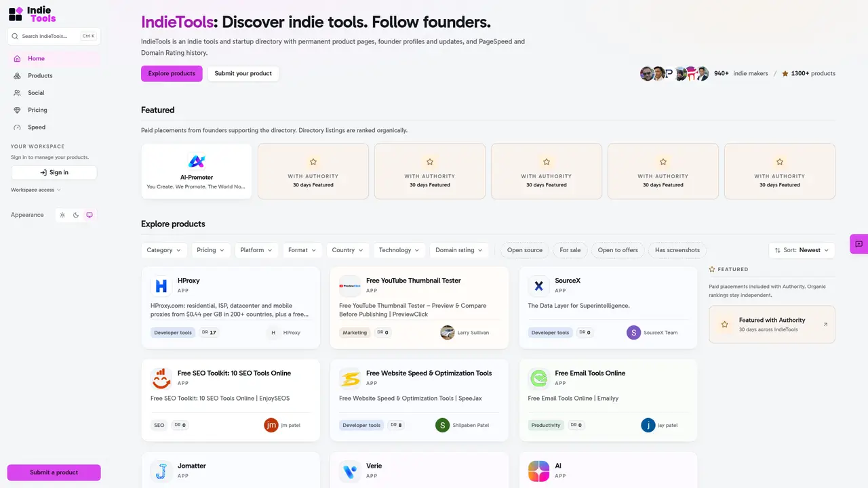Click arrow icon on Featured with Authority

825,325
